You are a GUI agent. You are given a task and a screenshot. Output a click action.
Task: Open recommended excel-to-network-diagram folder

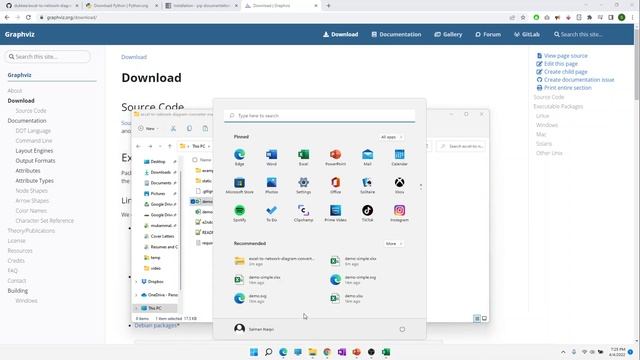tap(274, 261)
